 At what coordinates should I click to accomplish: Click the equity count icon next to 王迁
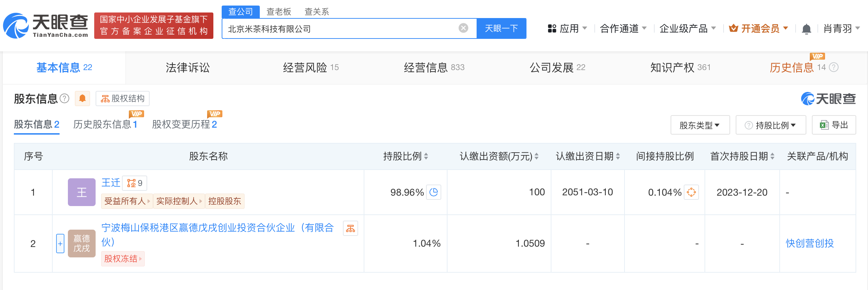pyautogui.click(x=135, y=183)
